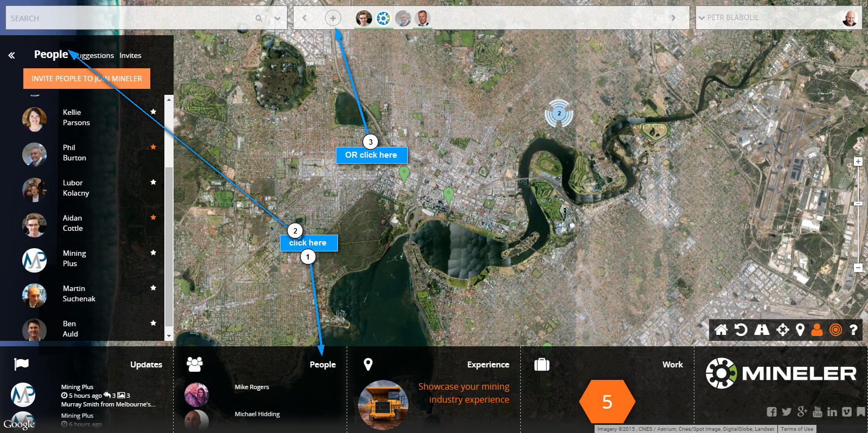Click Invite People to Join Mineler button
The height and width of the screenshot is (433, 868).
click(x=87, y=79)
